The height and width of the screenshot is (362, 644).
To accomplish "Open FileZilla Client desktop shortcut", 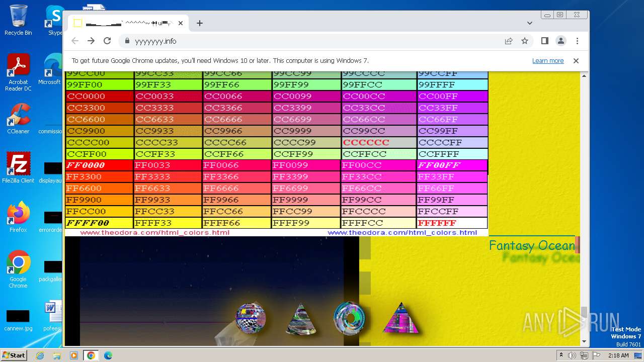I will point(18,167).
